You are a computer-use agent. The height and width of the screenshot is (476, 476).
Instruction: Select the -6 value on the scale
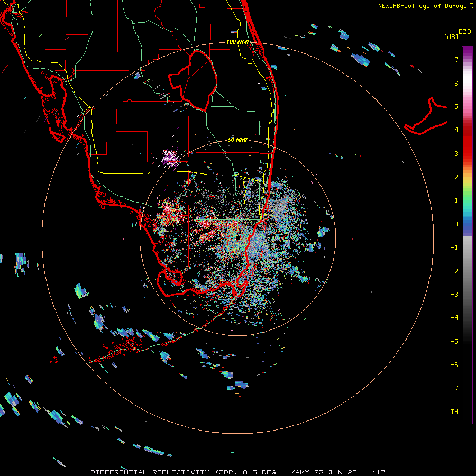coord(454,365)
